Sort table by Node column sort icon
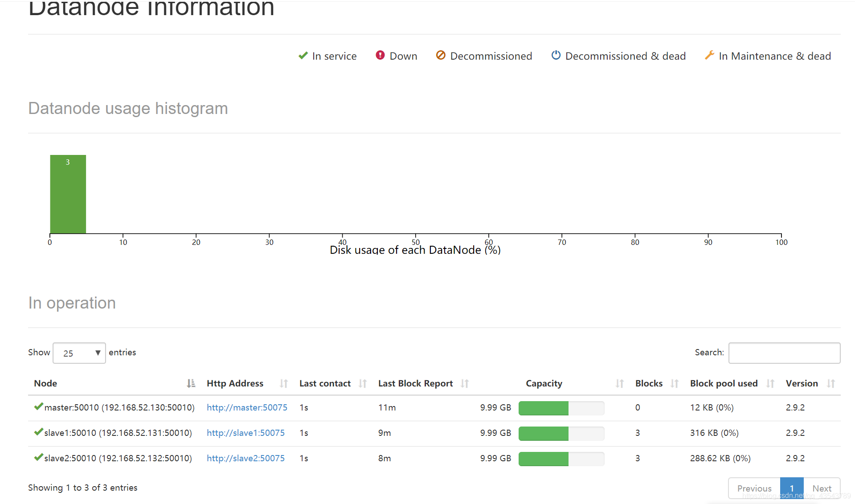The image size is (855, 504). [191, 383]
